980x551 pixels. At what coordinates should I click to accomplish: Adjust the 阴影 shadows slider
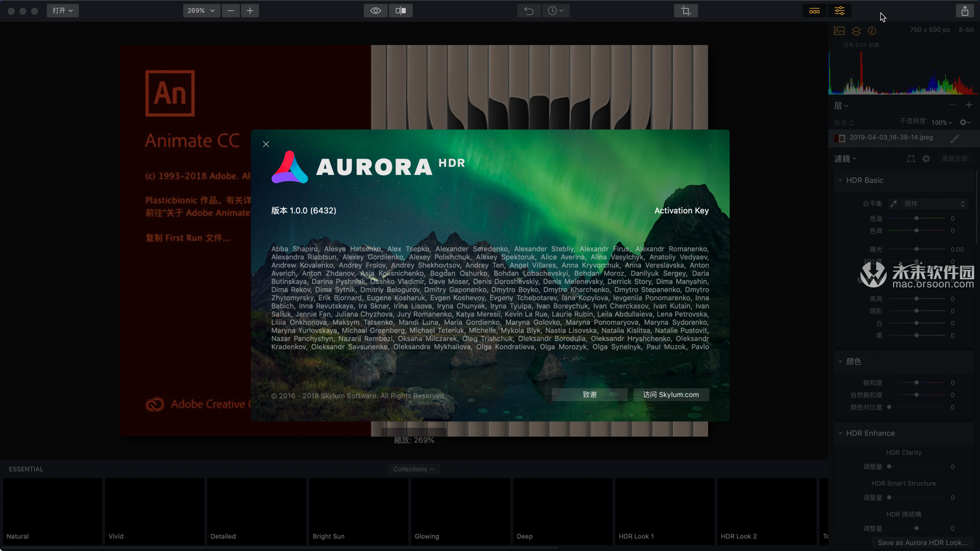point(916,311)
